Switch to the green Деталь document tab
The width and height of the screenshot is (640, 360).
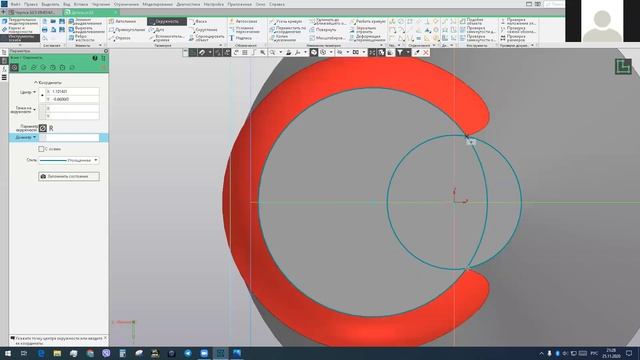point(91,12)
